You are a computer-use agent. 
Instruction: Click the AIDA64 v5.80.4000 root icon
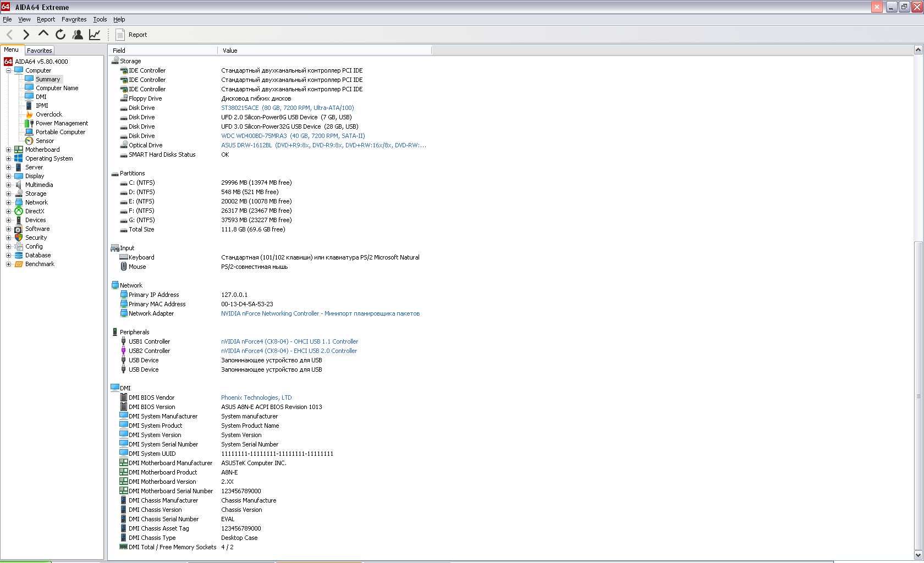(x=8, y=62)
